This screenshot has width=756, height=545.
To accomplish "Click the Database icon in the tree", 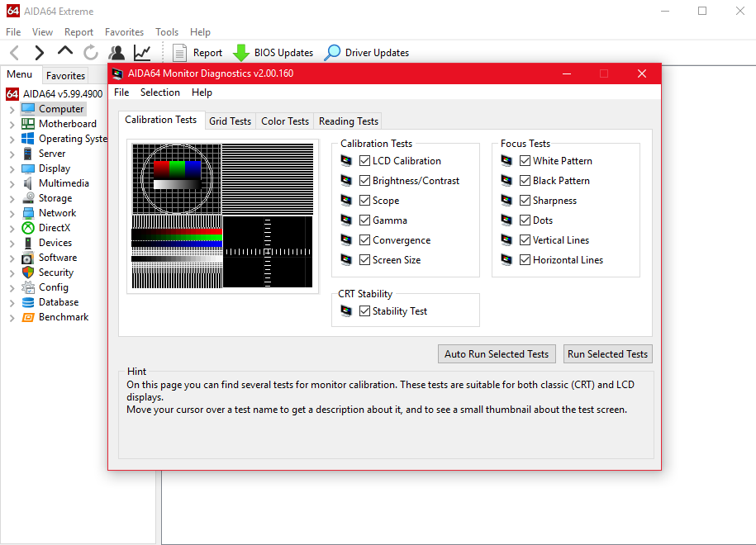I will [28, 302].
